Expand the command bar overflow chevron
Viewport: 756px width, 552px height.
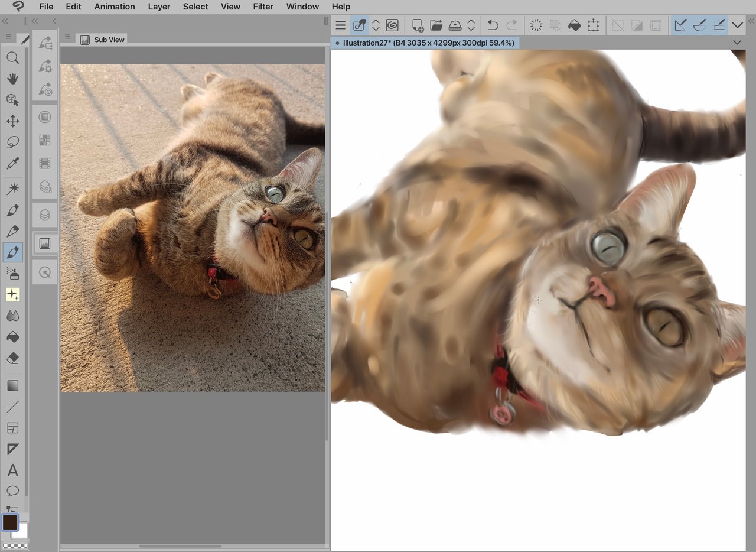737,25
